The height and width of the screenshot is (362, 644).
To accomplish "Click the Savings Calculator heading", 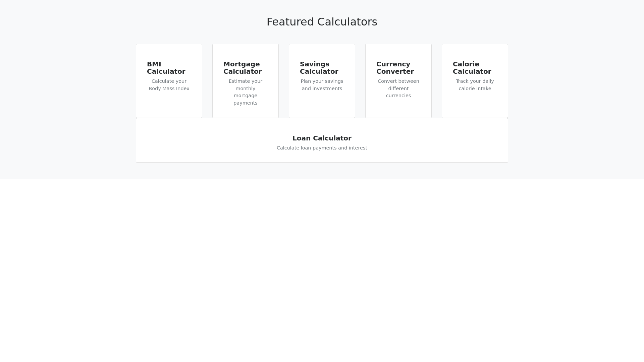I will (x=319, y=68).
